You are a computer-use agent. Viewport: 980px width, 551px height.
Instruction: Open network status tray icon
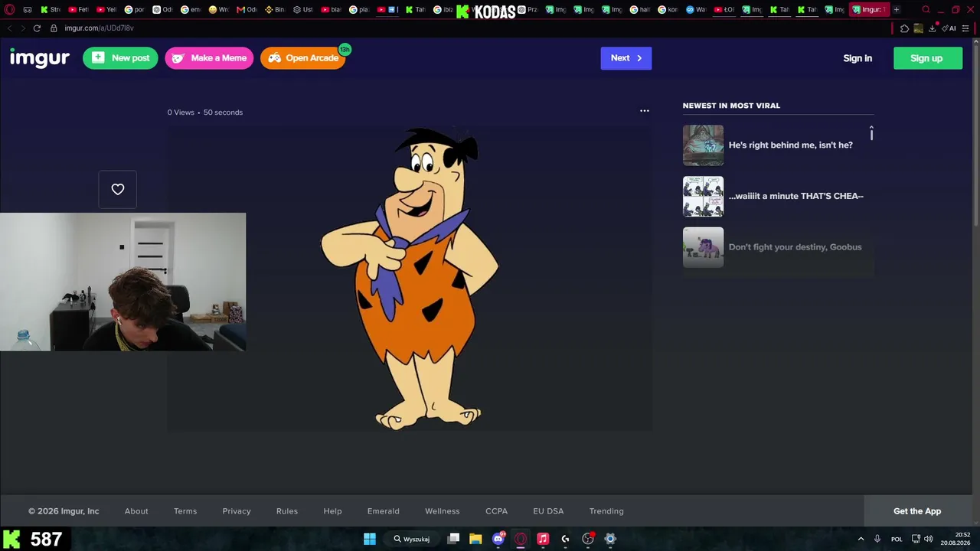coord(916,539)
